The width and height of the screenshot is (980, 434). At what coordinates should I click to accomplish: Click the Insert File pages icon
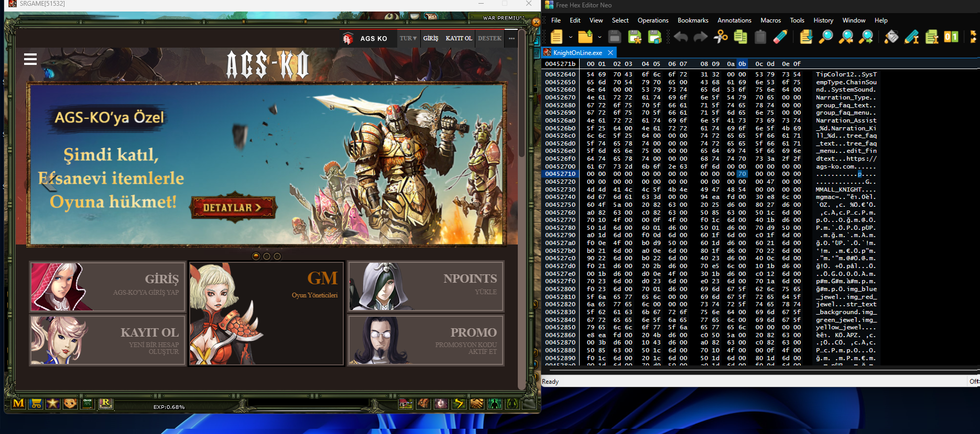[931, 37]
